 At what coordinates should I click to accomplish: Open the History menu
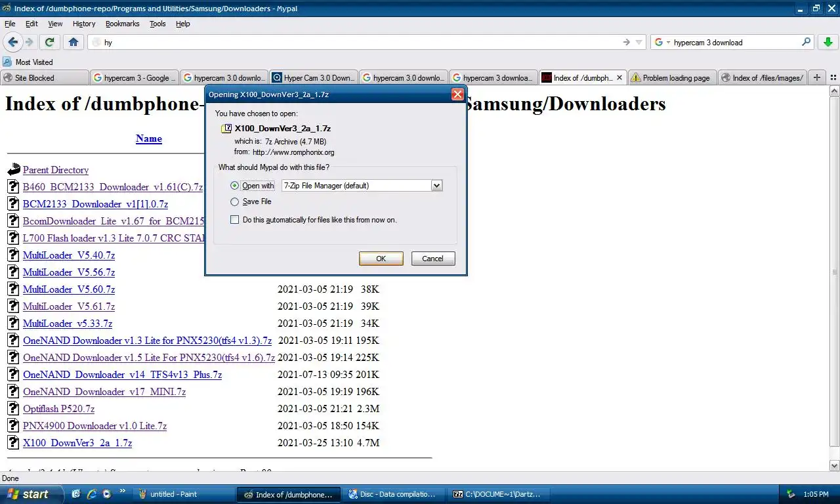tap(84, 24)
